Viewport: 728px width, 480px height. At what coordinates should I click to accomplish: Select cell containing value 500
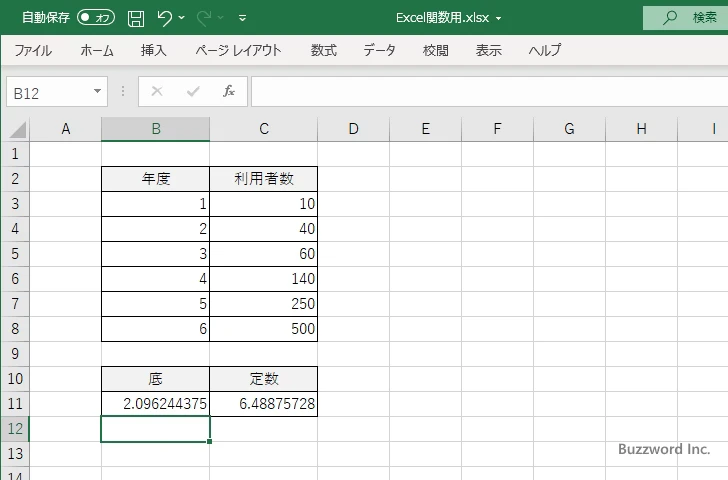(264, 329)
